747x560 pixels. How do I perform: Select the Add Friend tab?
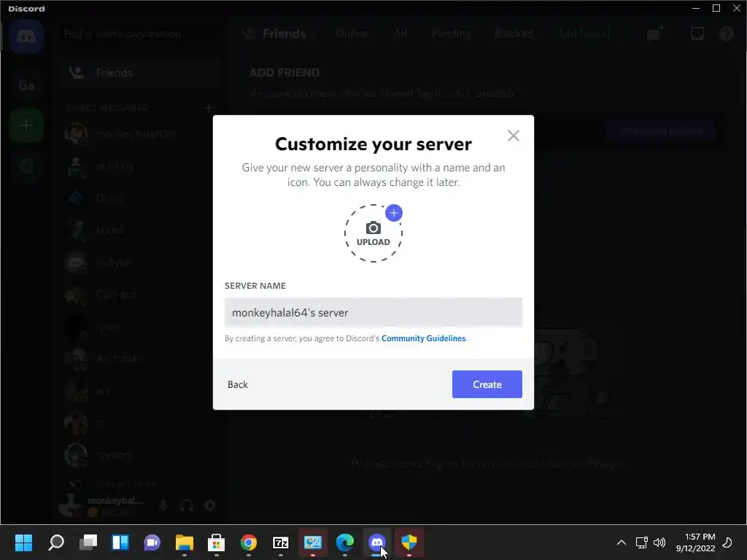click(583, 34)
